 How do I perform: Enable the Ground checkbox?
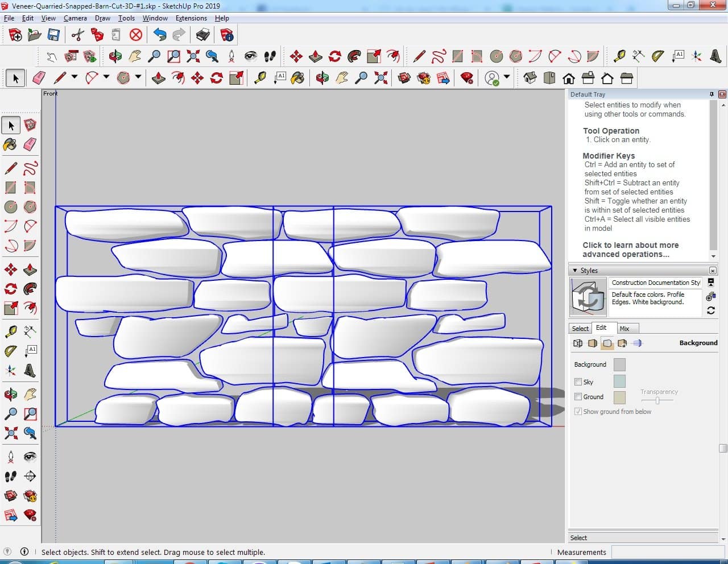578,397
